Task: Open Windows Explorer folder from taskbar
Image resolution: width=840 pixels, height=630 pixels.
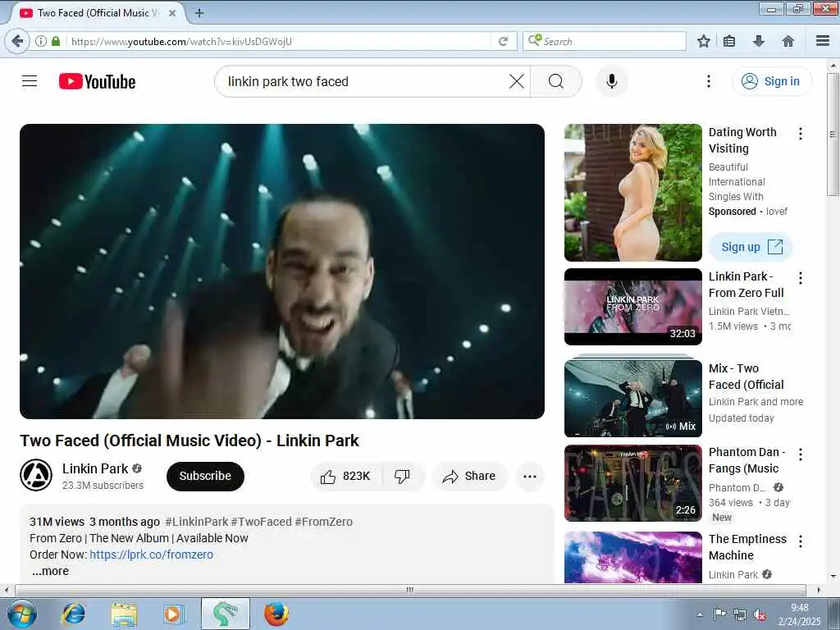Action: [125, 614]
